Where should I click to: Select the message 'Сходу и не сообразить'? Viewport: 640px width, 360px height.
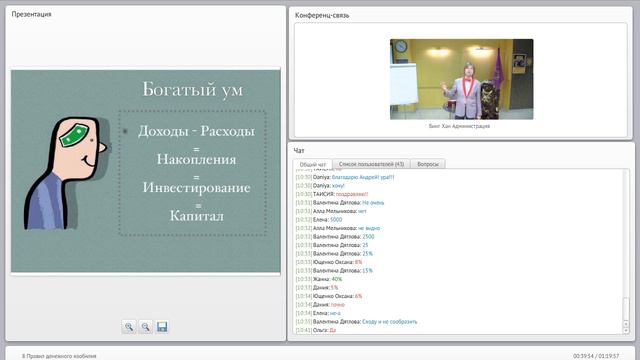356,322
